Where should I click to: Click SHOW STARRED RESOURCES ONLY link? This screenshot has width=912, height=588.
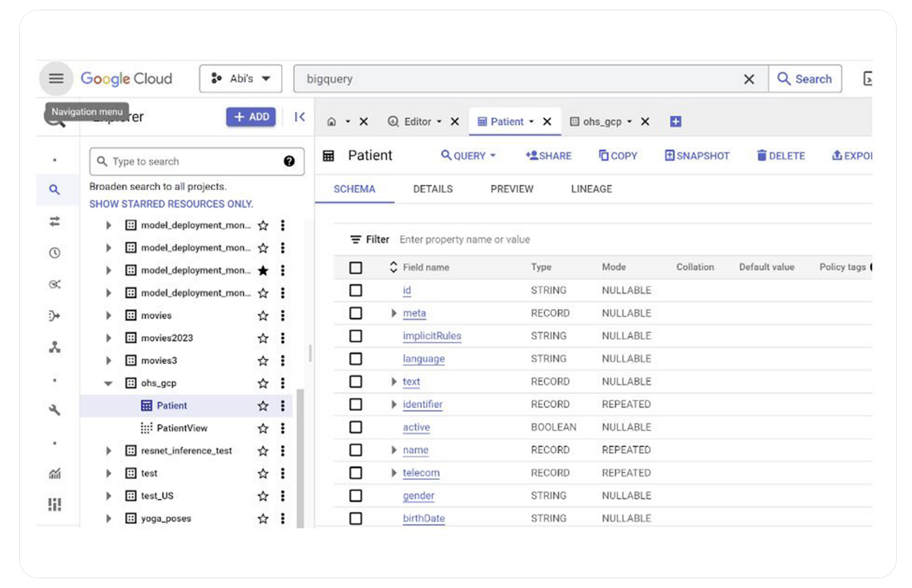pos(171,203)
